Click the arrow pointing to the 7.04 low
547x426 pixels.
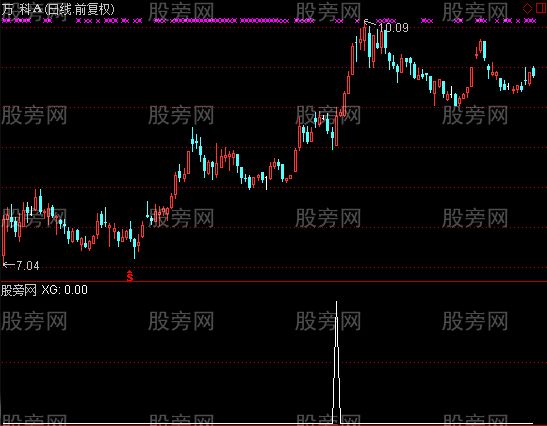pos(9,265)
